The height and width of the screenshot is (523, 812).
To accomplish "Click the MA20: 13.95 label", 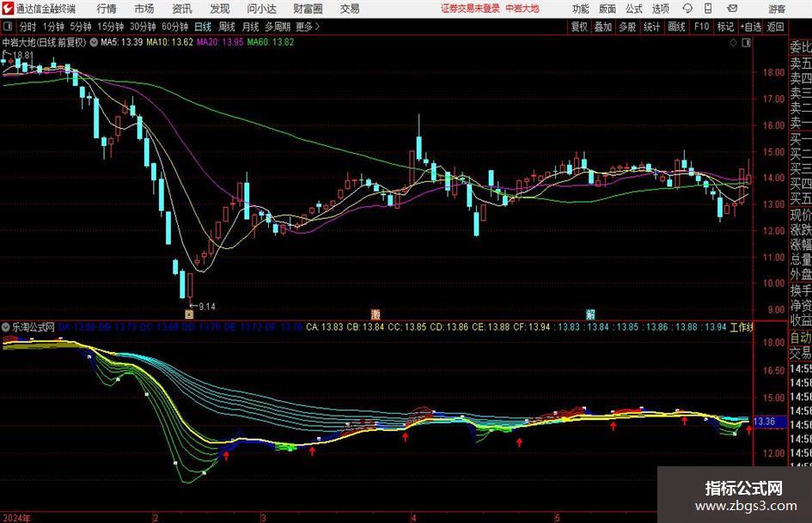I will (220, 42).
